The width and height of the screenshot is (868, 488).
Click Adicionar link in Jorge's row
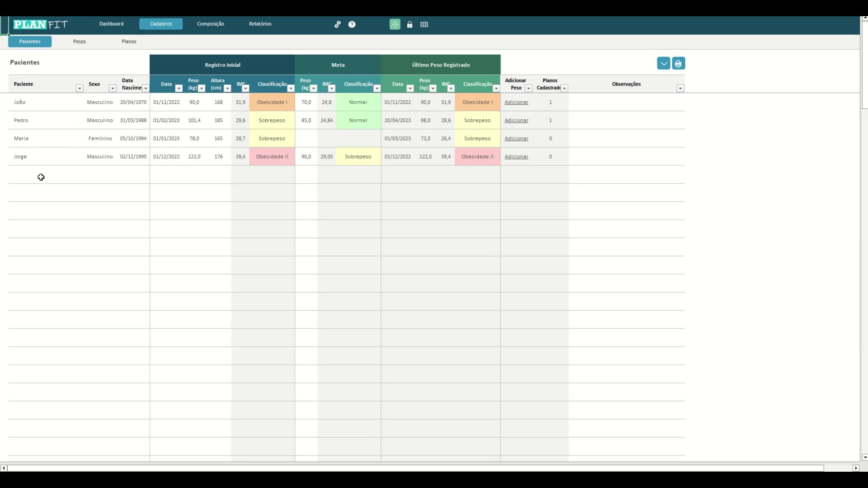(516, 157)
